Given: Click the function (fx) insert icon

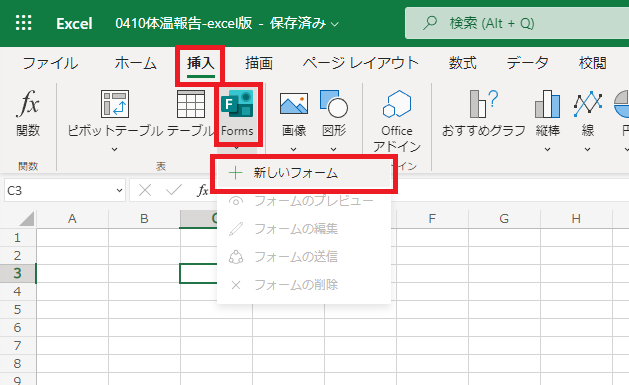Looking at the screenshot, I should pyautogui.click(x=28, y=103).
